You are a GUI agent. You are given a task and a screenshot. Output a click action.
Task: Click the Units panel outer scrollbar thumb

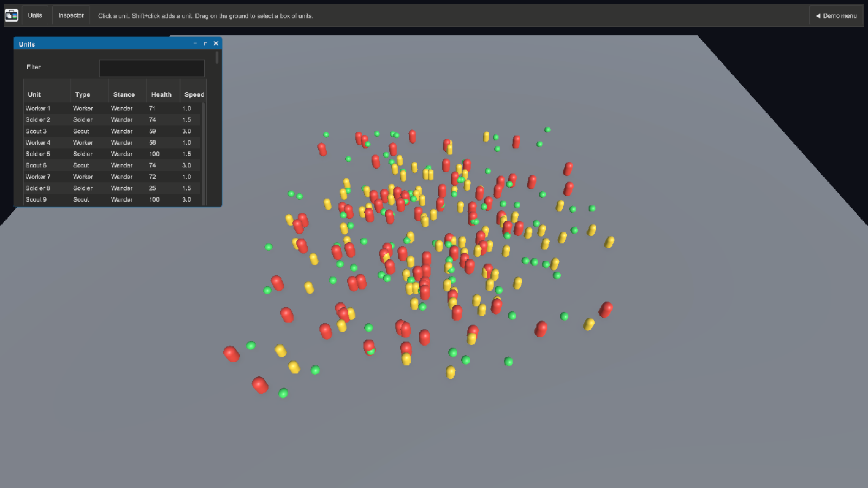(217, 58)
